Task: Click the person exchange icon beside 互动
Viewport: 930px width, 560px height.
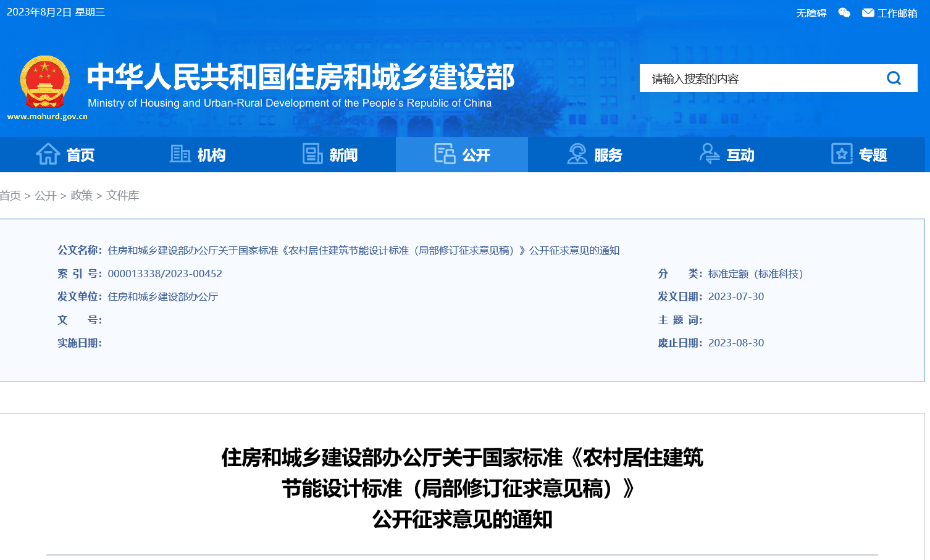Action: click(x=710, y=154)
